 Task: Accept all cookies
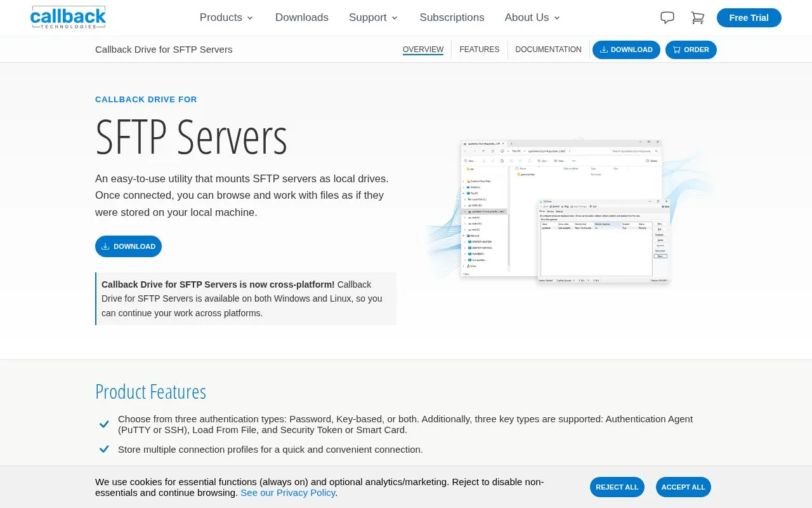click(x=683, y=487)
